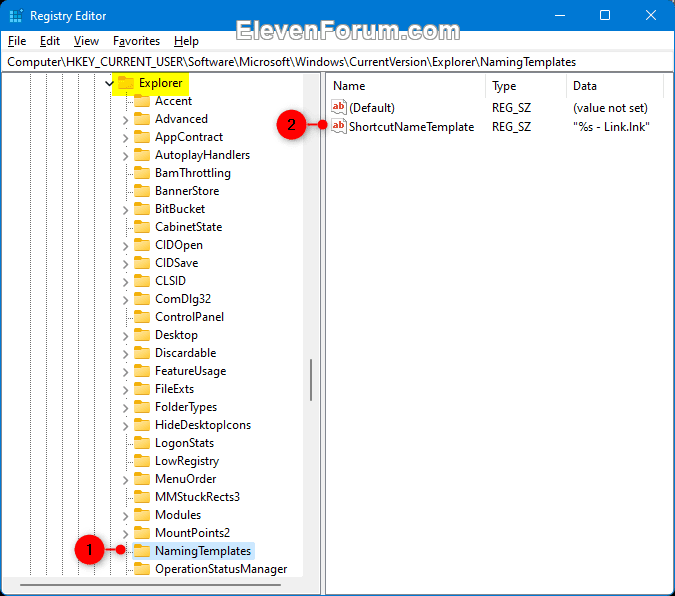Expand the CIDOpen key
Screen dimensions: 675x596
(x=125, y=246)
